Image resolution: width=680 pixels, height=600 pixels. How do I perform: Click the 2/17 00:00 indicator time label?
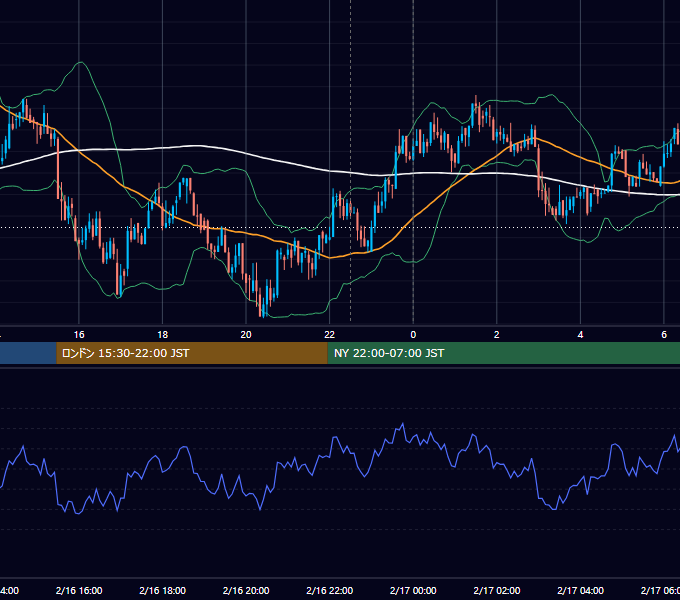coord(413,590)
